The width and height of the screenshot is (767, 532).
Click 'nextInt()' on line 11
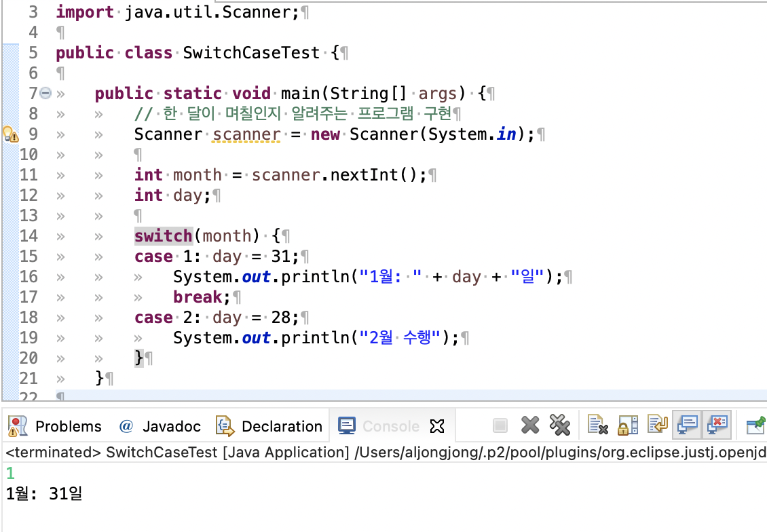373,174
